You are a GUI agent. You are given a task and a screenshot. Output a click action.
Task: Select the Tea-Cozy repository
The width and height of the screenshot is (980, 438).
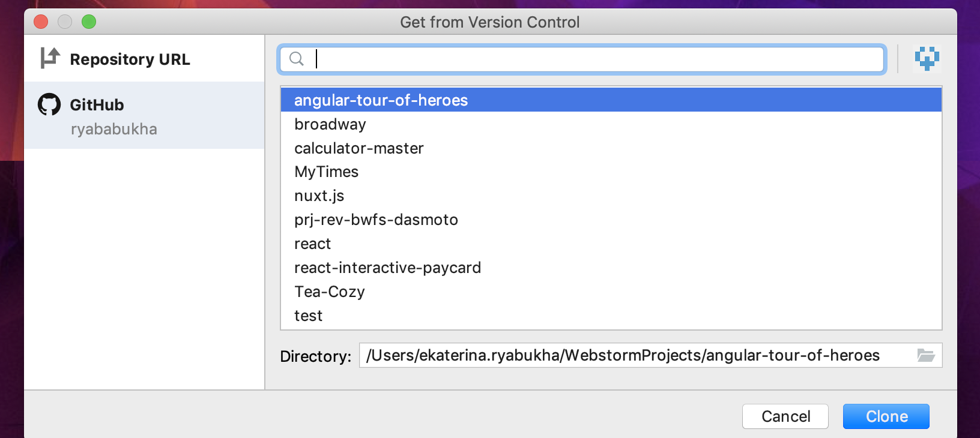pos(329,292)
